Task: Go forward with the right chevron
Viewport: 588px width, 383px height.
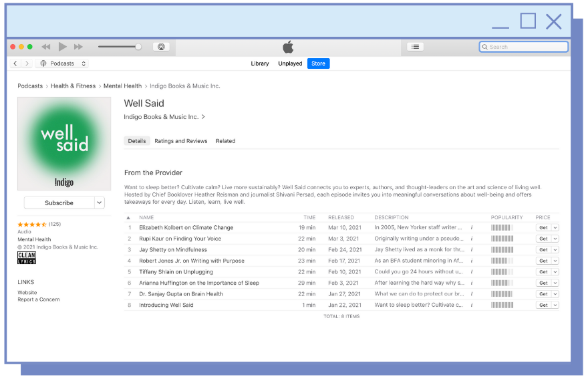Action: click(x=27, y=63)
